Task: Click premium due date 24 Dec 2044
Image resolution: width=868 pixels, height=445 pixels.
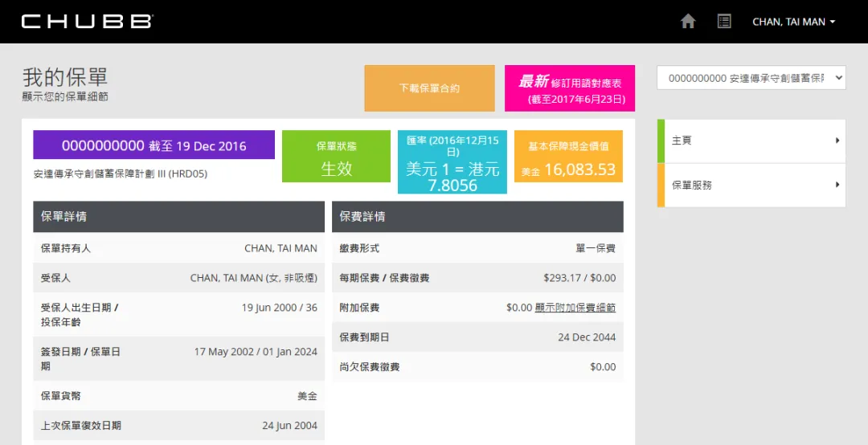Action: pyautogui.click(x=587, y=337)
